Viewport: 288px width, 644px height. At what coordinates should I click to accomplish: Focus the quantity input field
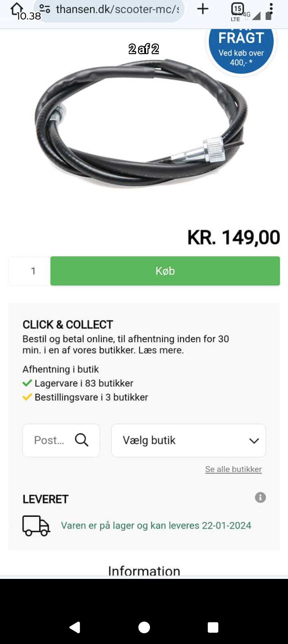(33, 271)
